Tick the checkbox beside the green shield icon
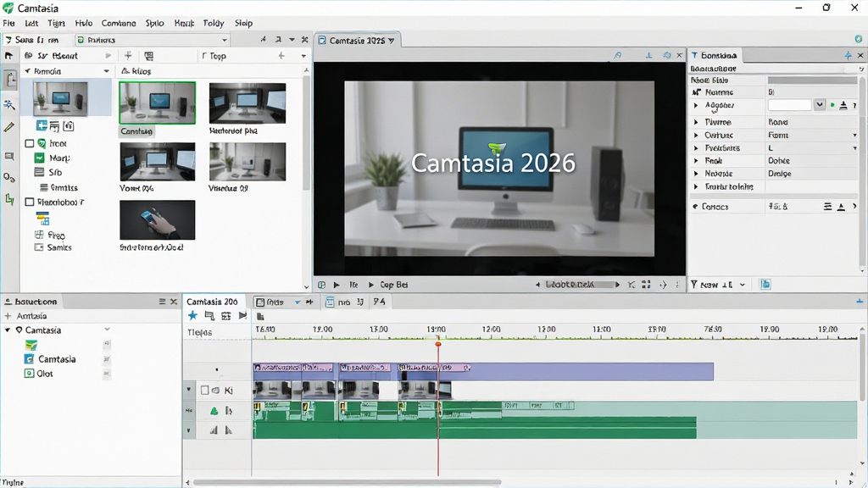The height and width of the screenshot is (488, 868). click(30, 143)
